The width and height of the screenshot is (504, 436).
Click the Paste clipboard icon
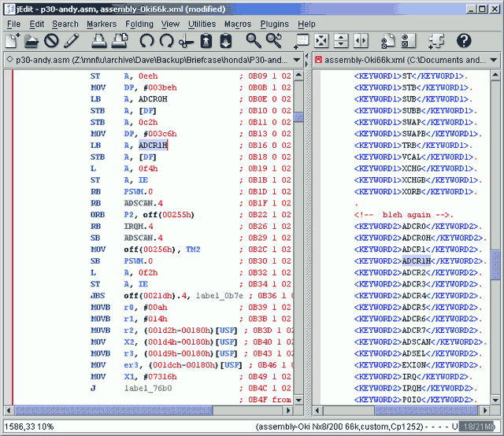click(x=226, y=41)
